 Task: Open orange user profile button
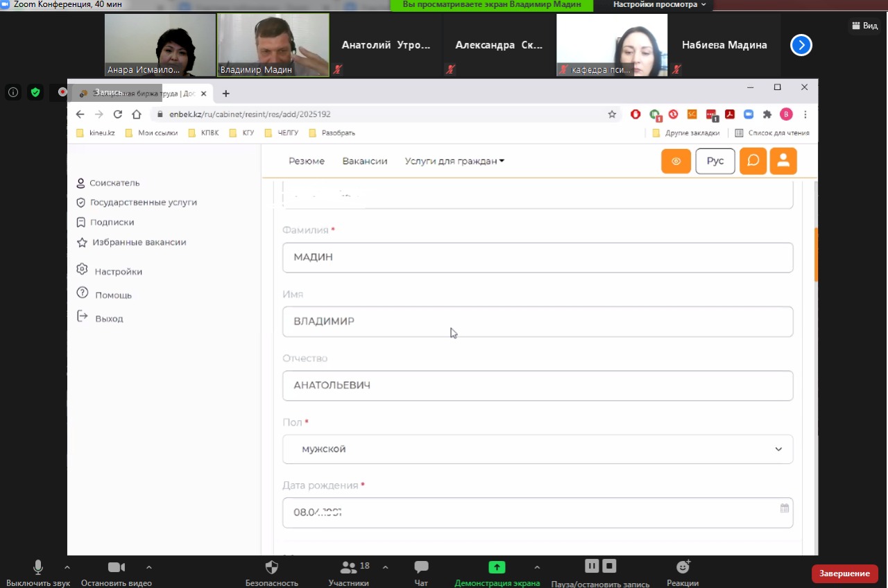click(783, 161)
